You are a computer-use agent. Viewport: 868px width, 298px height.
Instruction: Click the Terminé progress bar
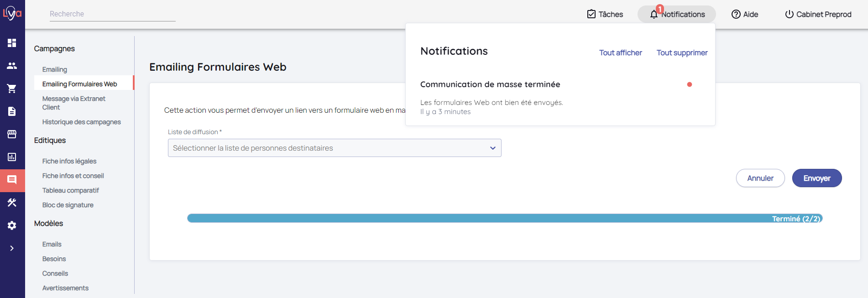tap(504, 219)
